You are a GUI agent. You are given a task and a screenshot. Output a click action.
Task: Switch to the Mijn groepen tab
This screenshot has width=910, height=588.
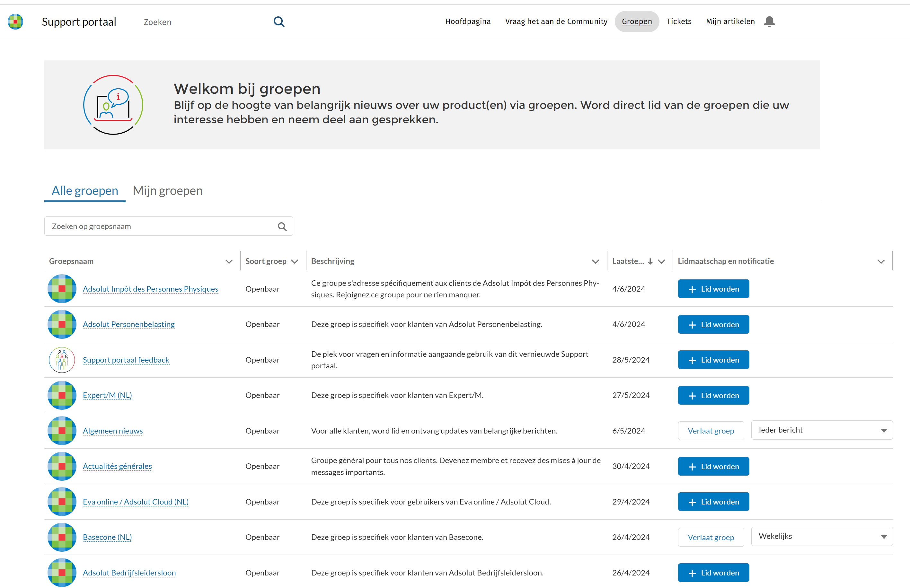coord(167,190)
